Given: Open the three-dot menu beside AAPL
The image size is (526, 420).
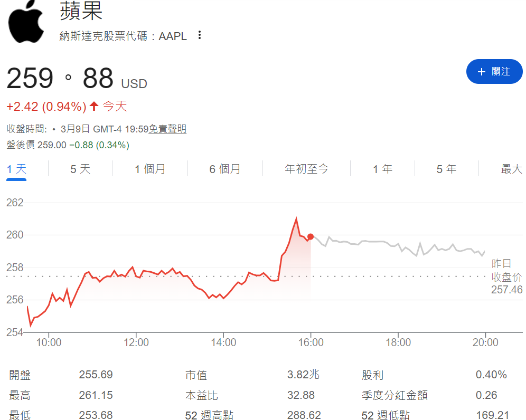Looking at the screenshot, I should click(199, 34).
